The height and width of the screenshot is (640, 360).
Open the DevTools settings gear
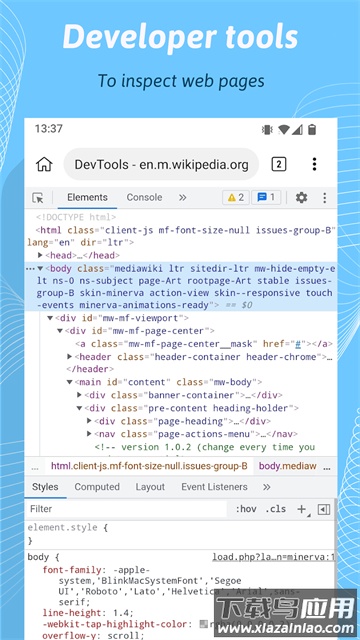point(301,198)
